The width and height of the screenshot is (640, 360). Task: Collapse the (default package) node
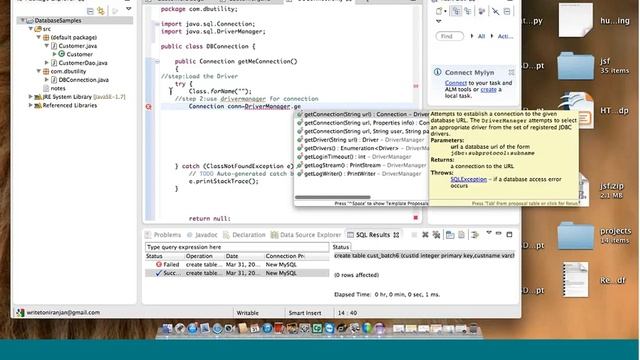pyautogui.click(x=39, y=37)
